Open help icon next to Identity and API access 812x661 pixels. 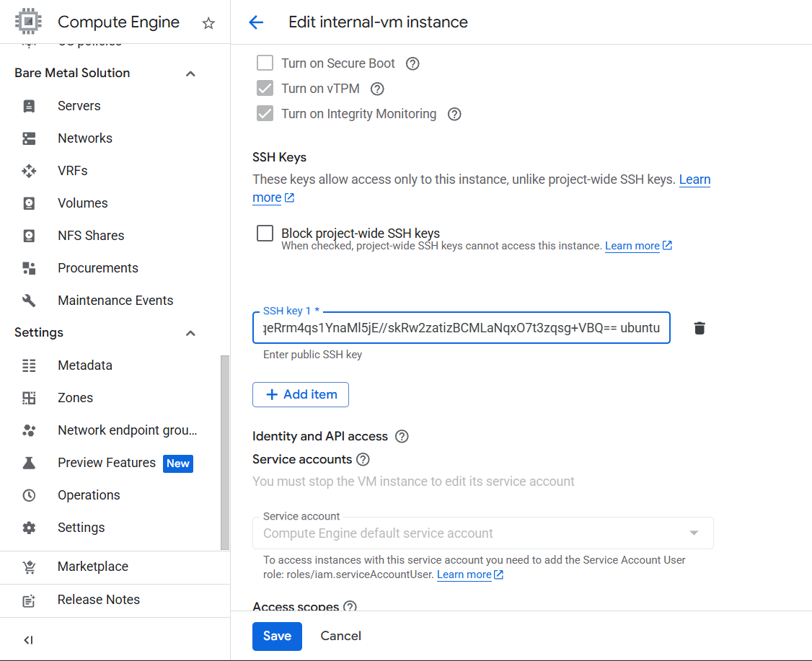tap(402, 436)
